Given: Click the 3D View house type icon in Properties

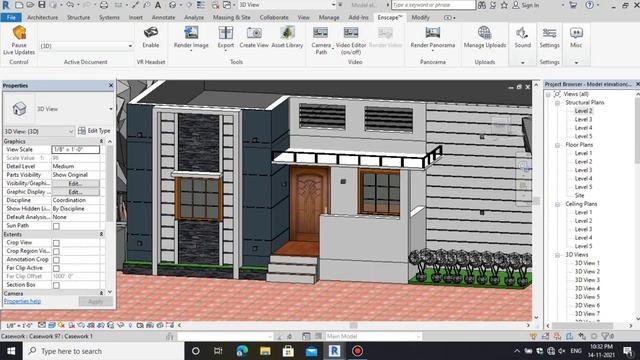Looking at the screenshot, I should pyautogui.click(x=19, y=109).
